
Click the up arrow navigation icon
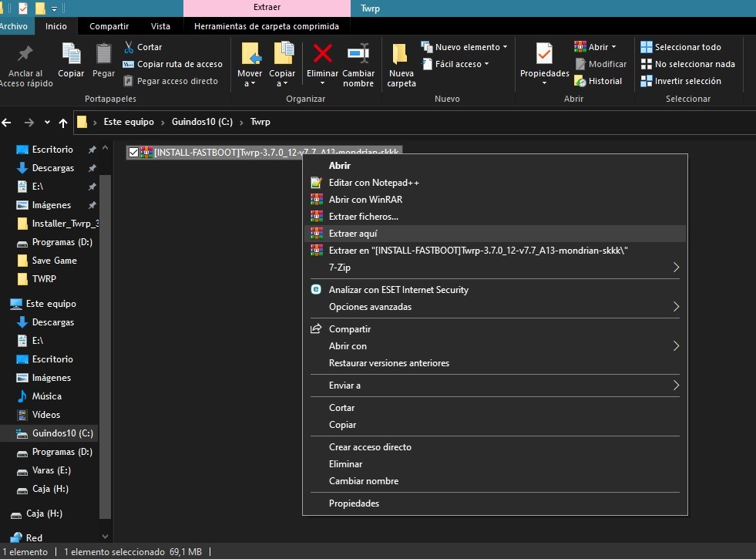click(63, 123)
